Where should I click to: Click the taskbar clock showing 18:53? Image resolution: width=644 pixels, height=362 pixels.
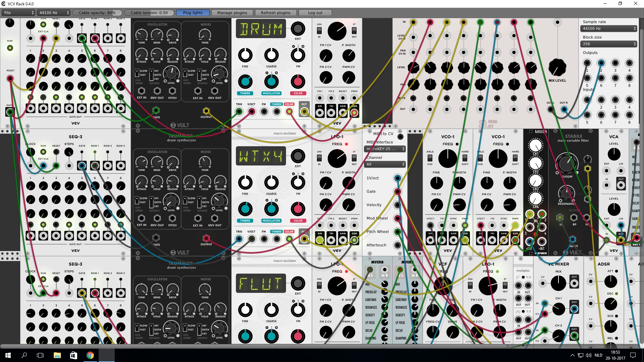tap(615, 355)
